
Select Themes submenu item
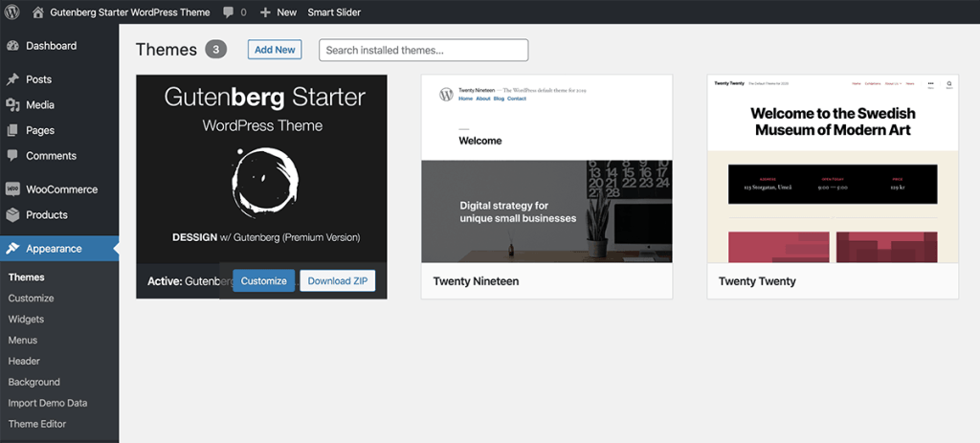click(26, 277)
